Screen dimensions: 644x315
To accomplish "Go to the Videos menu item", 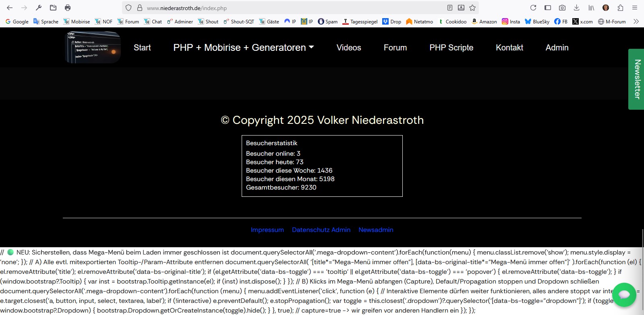I will pyautogui.click(x=348, y=48).
